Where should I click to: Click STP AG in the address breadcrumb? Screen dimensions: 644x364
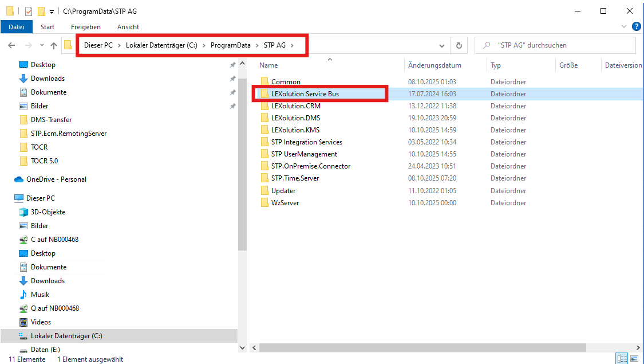pyautogui.click(x=274, y=45)
